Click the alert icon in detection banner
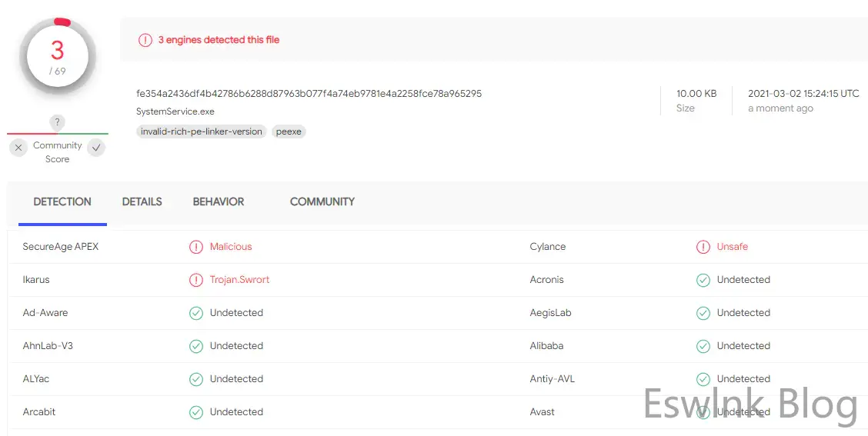868x436 pixels. (145, 40)
